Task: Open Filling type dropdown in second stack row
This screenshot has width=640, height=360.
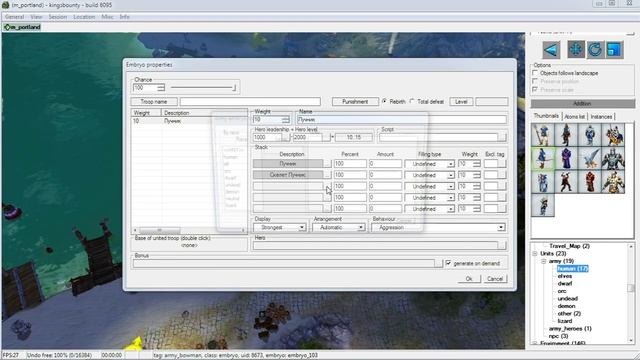Action: (x=451, y=175)
